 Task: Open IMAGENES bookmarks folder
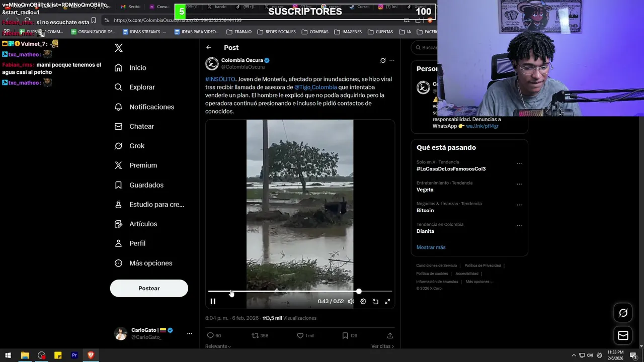pyautogui.click(x=348, y=32)
